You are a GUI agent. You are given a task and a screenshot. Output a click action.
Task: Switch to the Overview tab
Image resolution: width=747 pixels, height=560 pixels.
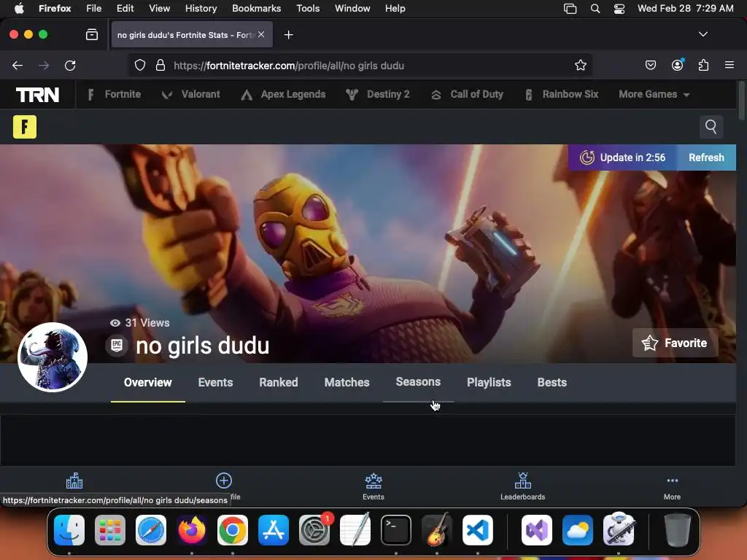point(147,382)
